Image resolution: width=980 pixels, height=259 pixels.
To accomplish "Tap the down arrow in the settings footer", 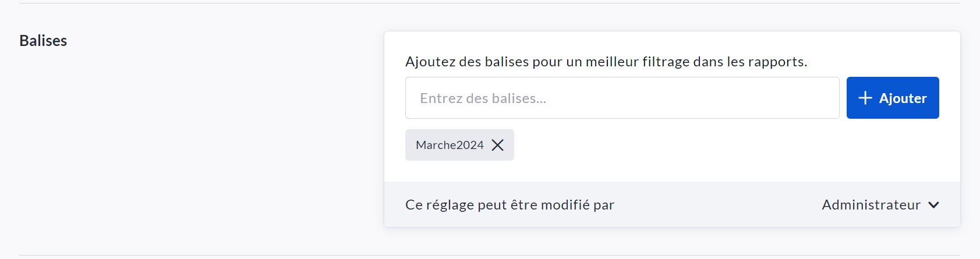I will [933, 205].
